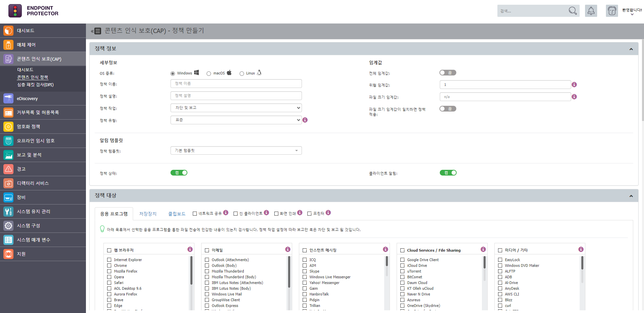Select the Linux radio button
Viewport: 644px width, 313px height.
coord(242,73)
